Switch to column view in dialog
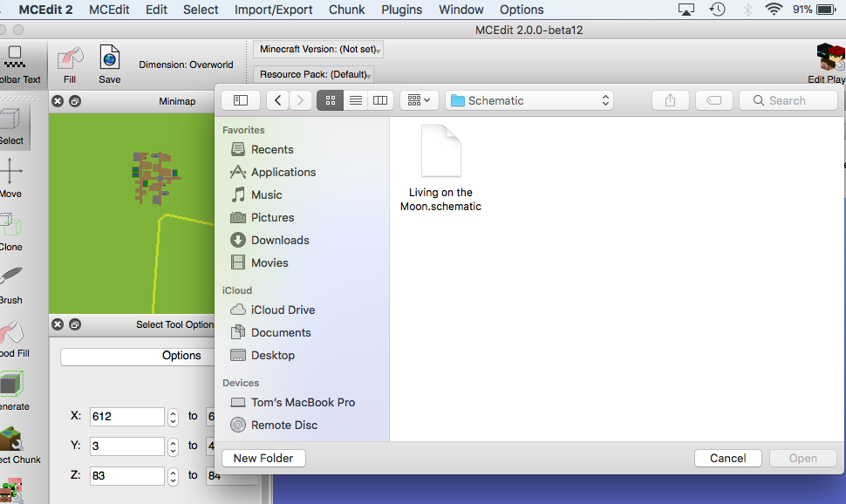This screenshot has width=846, height=504. point(380,100)
